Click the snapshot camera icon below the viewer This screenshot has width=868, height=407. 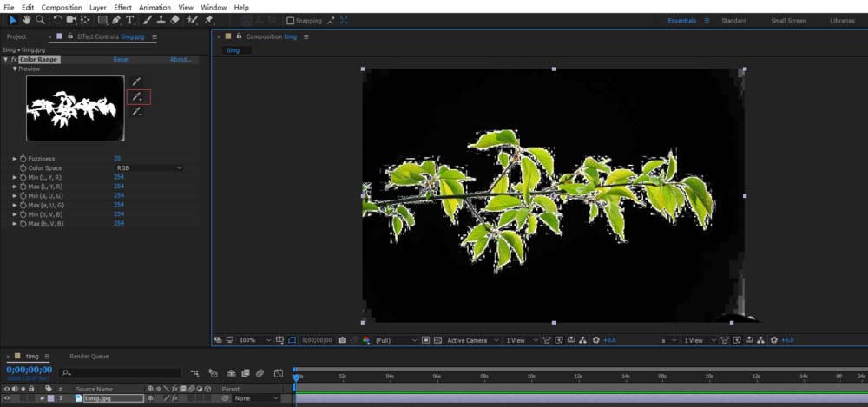tap(342, 340)
